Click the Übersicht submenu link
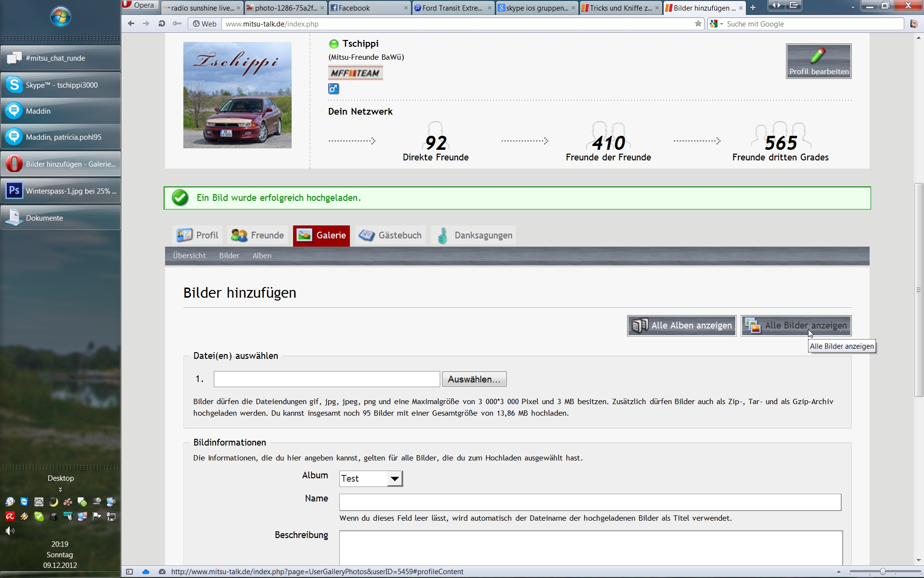 pos(189,256)
